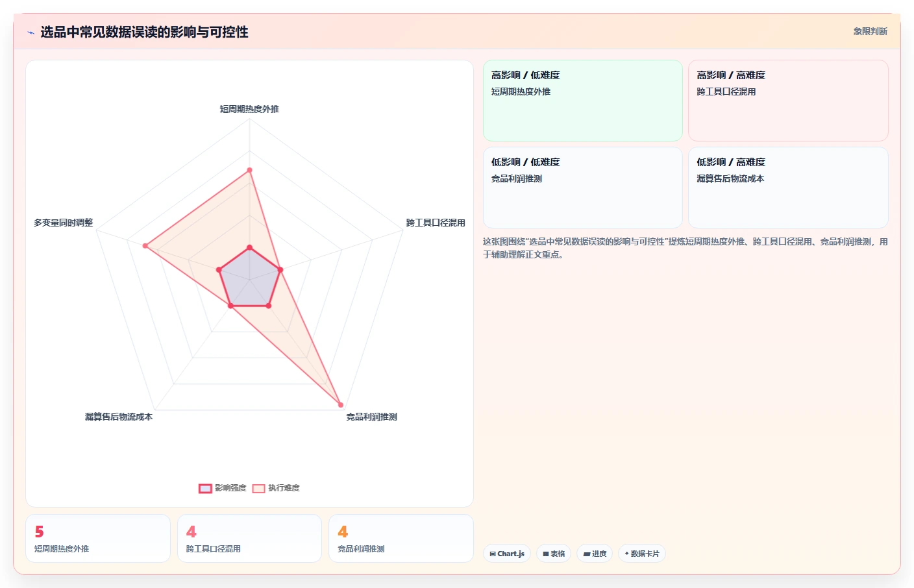Viewport: 914px width, 588px height.
Task: Click the stat card showing 4 竞品利润推测
Action: (x=401, y=539)
